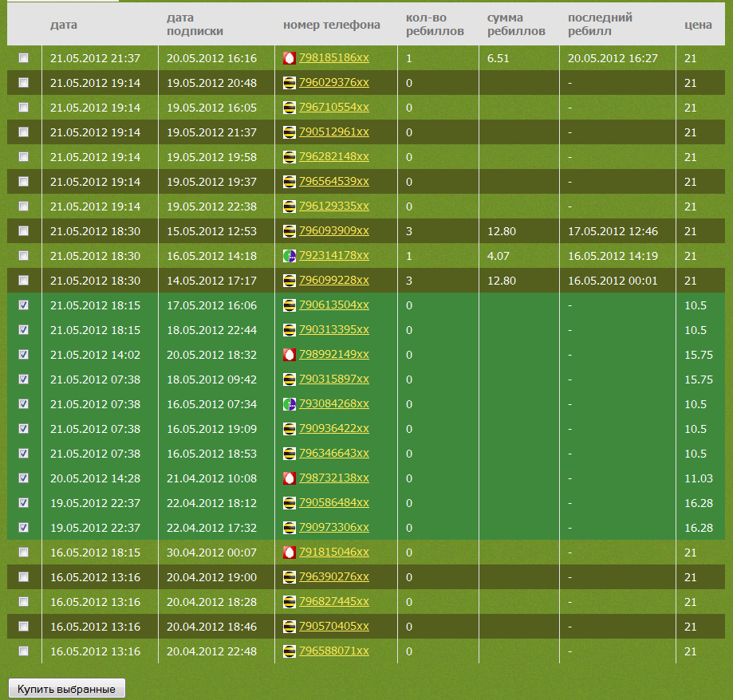Click the MTS icon beside 791815046xx
The width and height of the screenshot is (733, 700).
290,553
